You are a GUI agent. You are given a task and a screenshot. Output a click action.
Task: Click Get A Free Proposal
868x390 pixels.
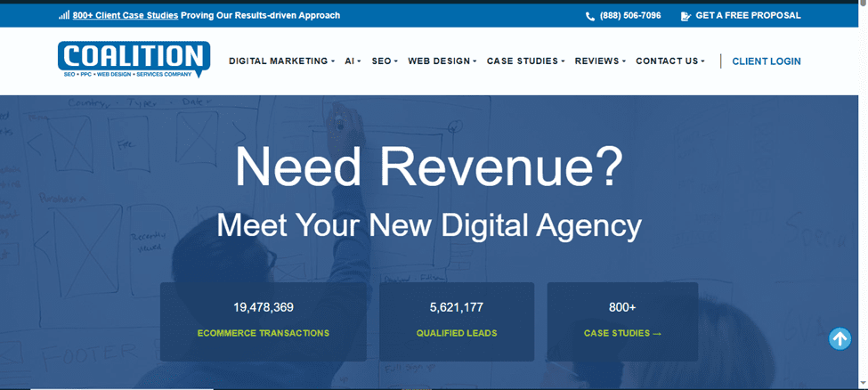coord(748,16)
